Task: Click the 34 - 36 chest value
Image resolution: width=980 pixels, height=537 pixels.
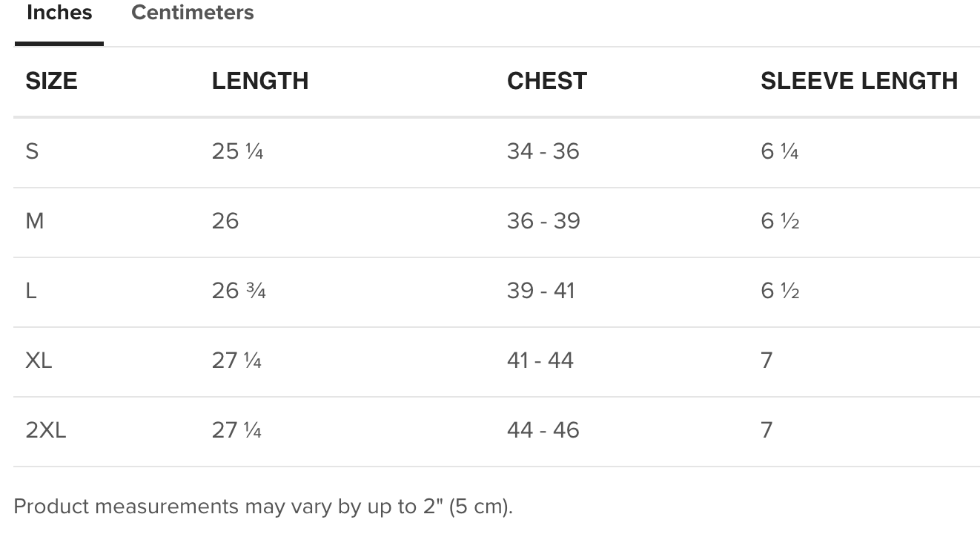Action: point(543,151)
